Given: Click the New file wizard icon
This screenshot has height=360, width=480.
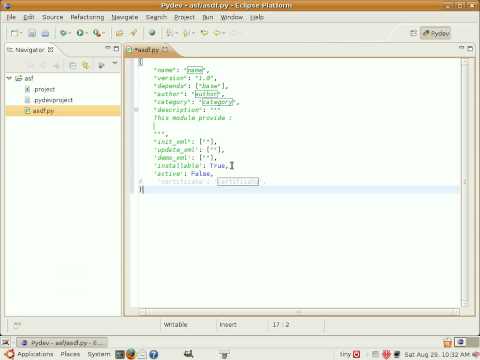Looking at the screenshot, I should pos(14,33).
